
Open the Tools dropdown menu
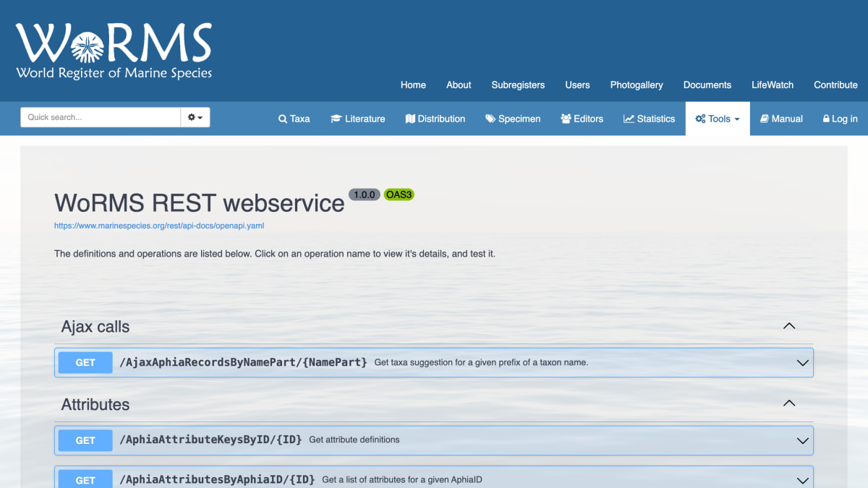pos(718,119)
